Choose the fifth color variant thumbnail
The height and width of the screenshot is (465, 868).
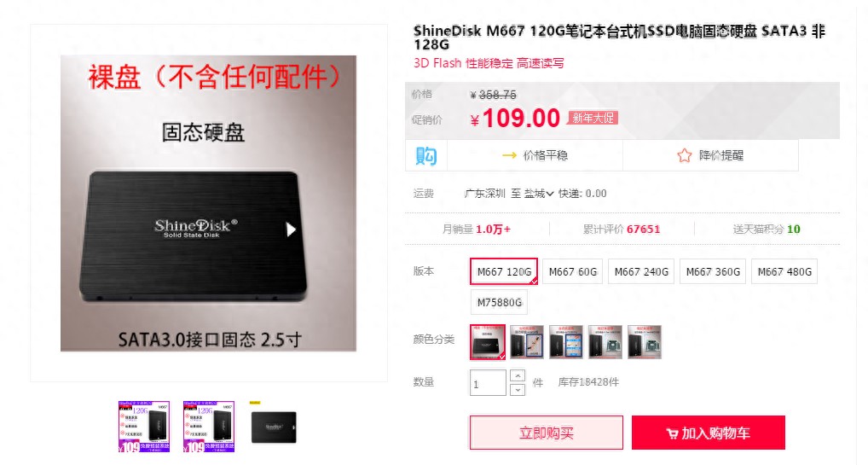point(645,342)
